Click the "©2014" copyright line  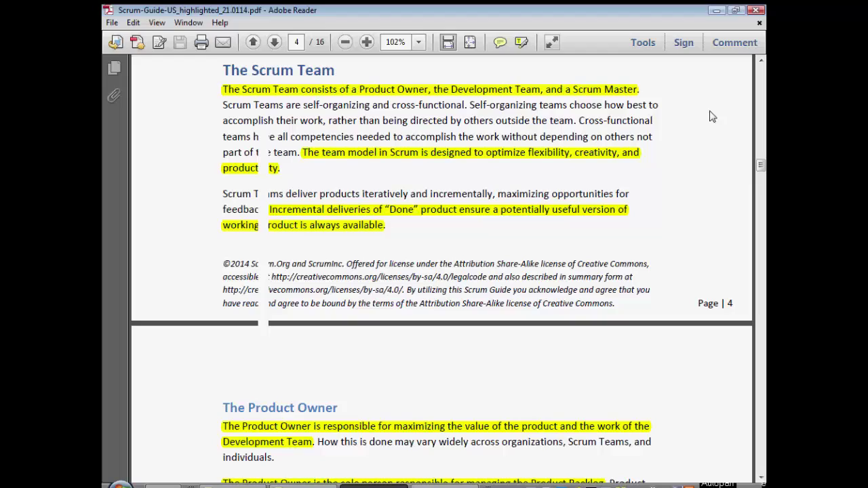pyautogui.click(x=436, y=264)
